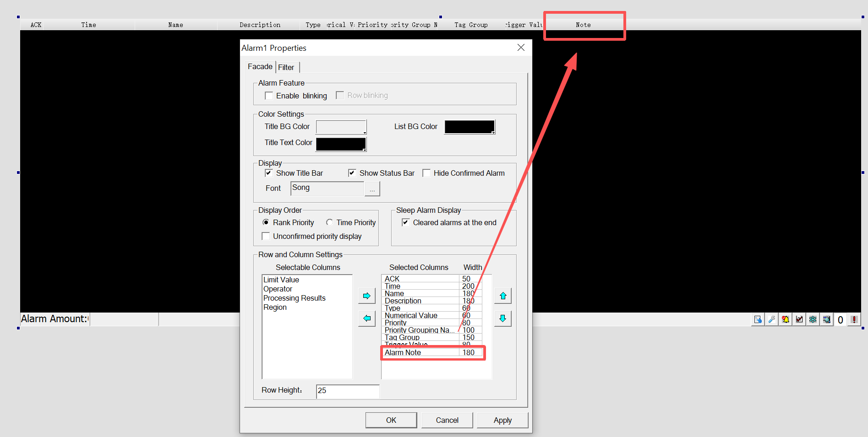This screenshot has width=868, height=437.
Task: Open the Title BG Color dropdown
Action: (x=341, y=127)
